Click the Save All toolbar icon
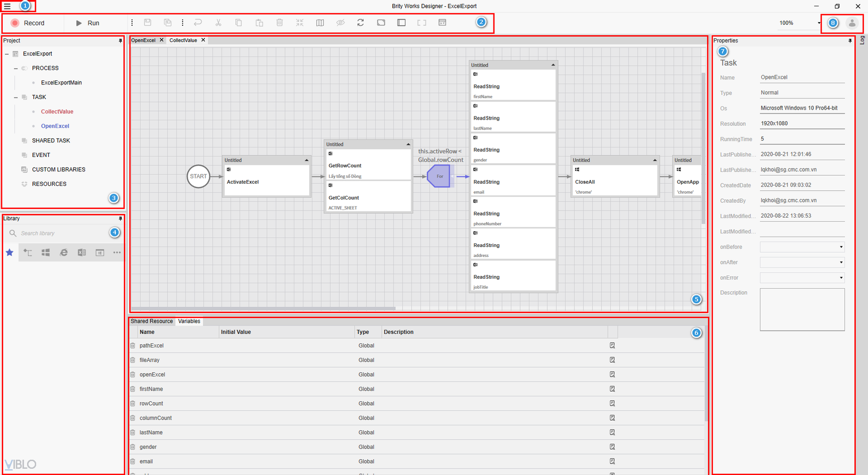 pos(168,23)
